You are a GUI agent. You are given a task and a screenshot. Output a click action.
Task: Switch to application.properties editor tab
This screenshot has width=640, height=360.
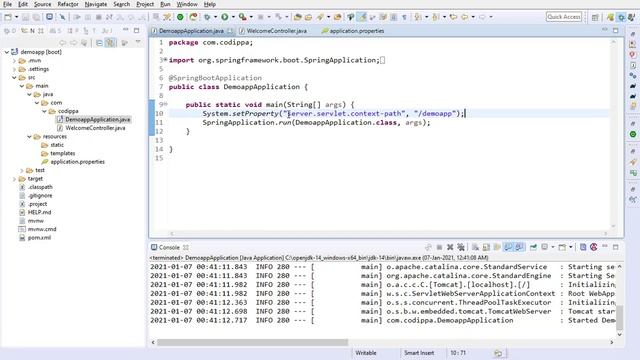pos(356,31)
